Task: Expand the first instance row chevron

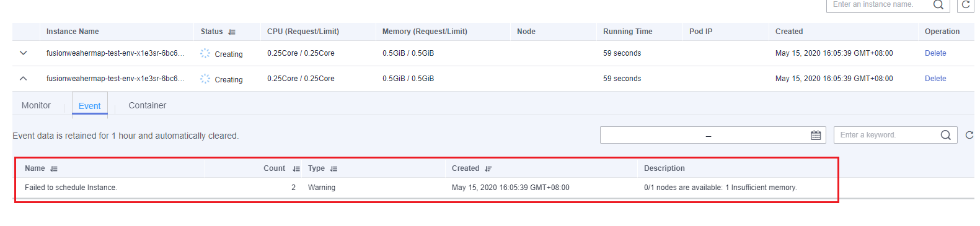Action: pos(24,53)
